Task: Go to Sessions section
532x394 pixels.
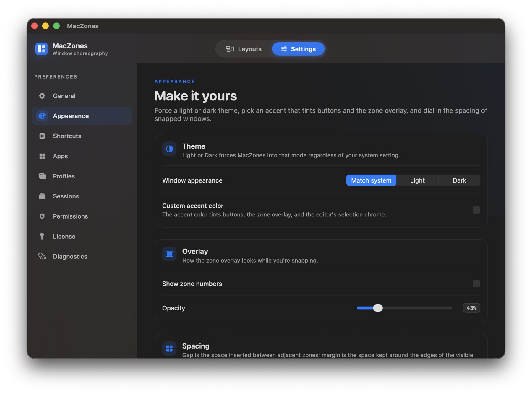Action: click(82, 196)
